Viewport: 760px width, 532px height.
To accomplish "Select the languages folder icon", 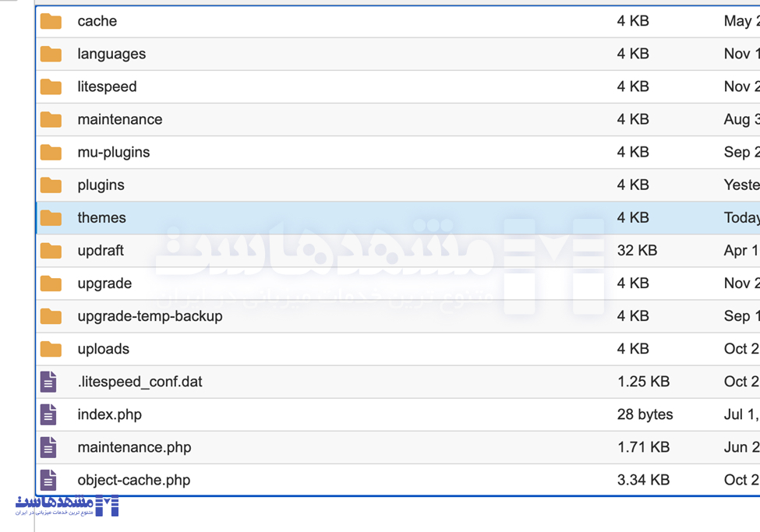I will 51,54.
